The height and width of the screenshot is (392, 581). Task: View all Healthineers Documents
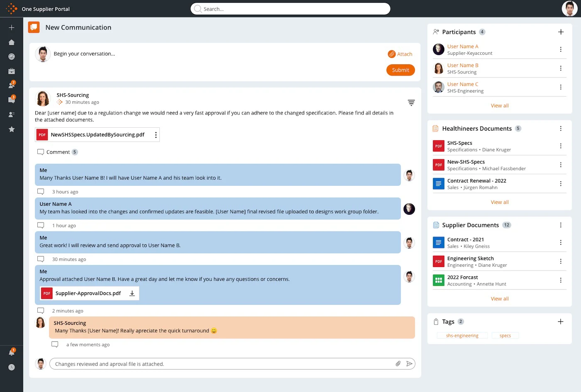coord(500,202)
